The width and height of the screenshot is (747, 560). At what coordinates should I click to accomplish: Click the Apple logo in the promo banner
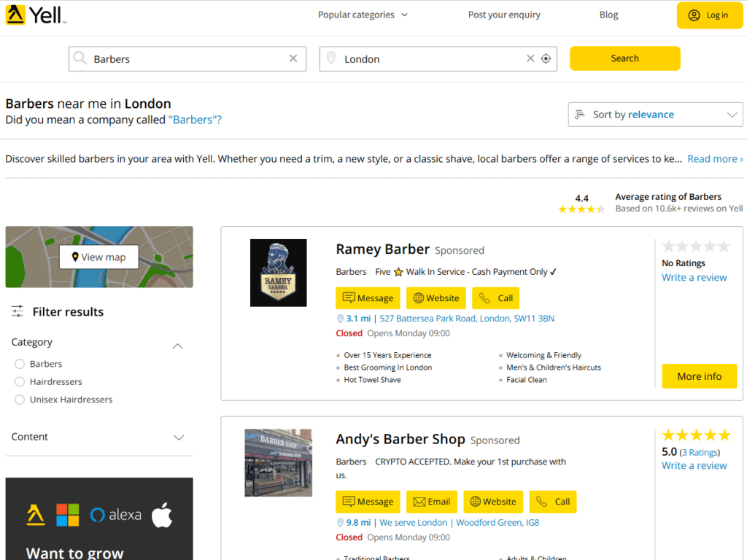(162, 515)
